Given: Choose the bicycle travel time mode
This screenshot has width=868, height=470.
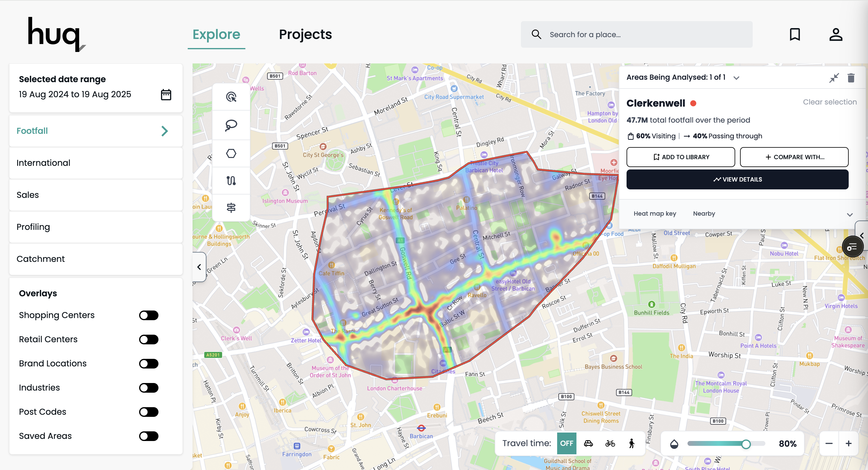Looking at the screenshot, I should pos(610,443).
